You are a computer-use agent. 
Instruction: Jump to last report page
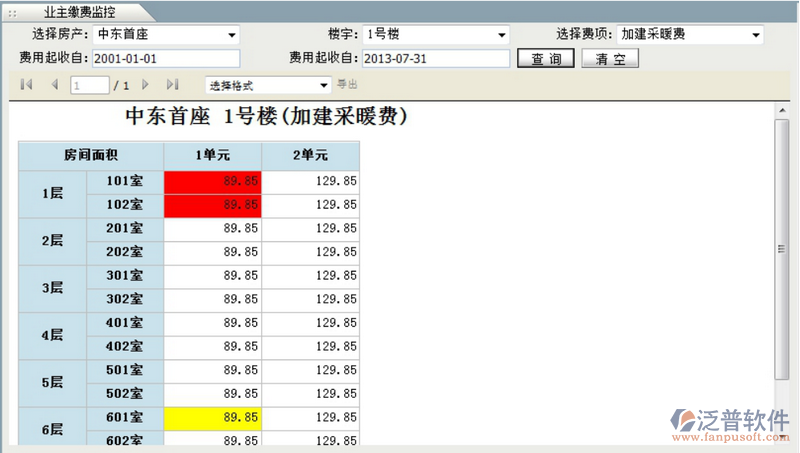(x=172, y=85)
